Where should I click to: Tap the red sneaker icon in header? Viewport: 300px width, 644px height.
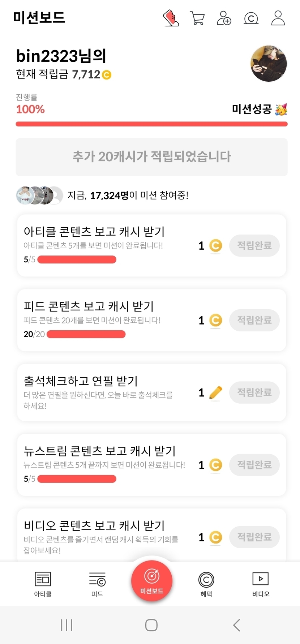pos(171,18)
